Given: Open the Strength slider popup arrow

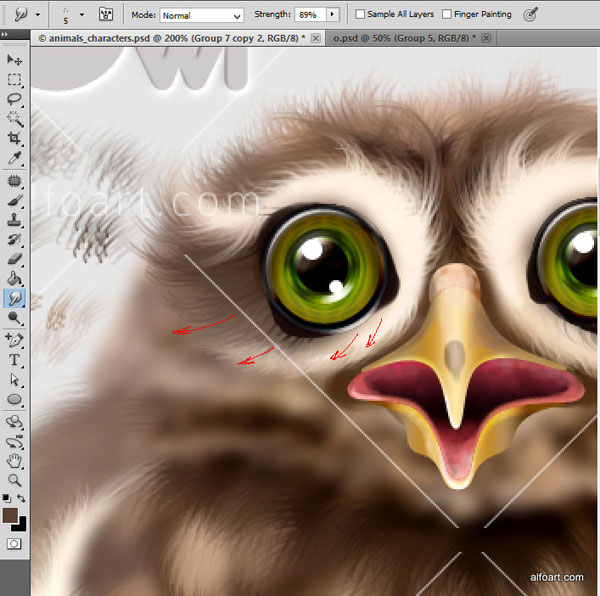Looking at the screenshot, I should click(332, 15).
